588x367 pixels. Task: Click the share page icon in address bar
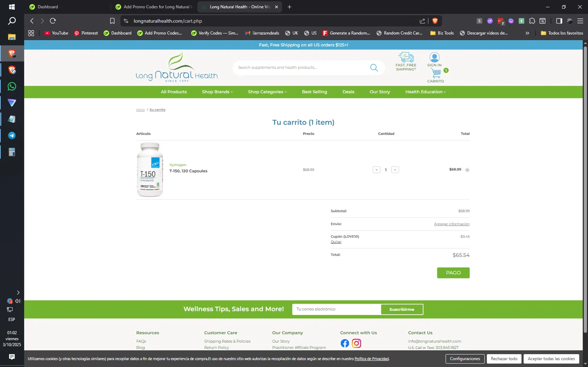tap(422, 21)
